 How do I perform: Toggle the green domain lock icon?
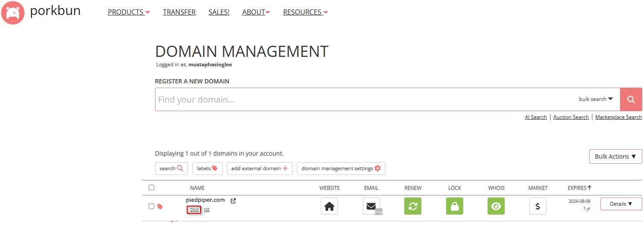454,206
